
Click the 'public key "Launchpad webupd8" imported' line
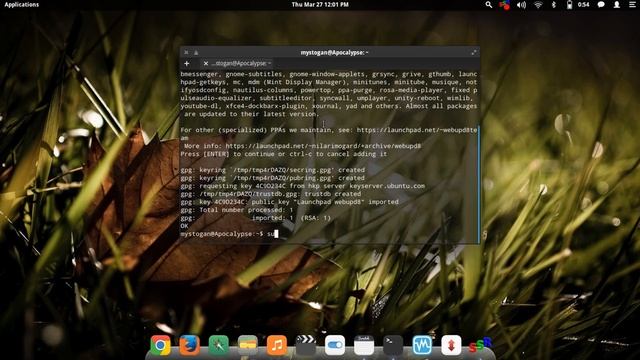(289, 202)
